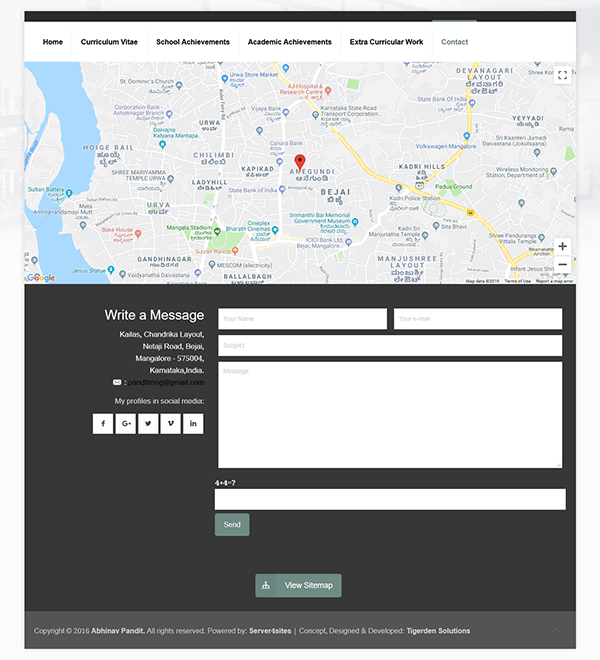The width and height of the screenshot is (600, 660).
Task: Open the Vimeo profile icon
Action: [x=171, y=423]
